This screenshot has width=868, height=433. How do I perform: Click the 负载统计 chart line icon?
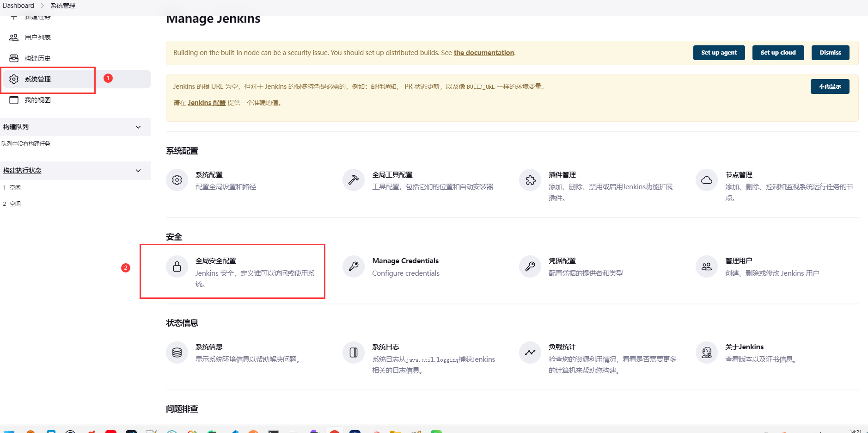click(x=530, y=353)
